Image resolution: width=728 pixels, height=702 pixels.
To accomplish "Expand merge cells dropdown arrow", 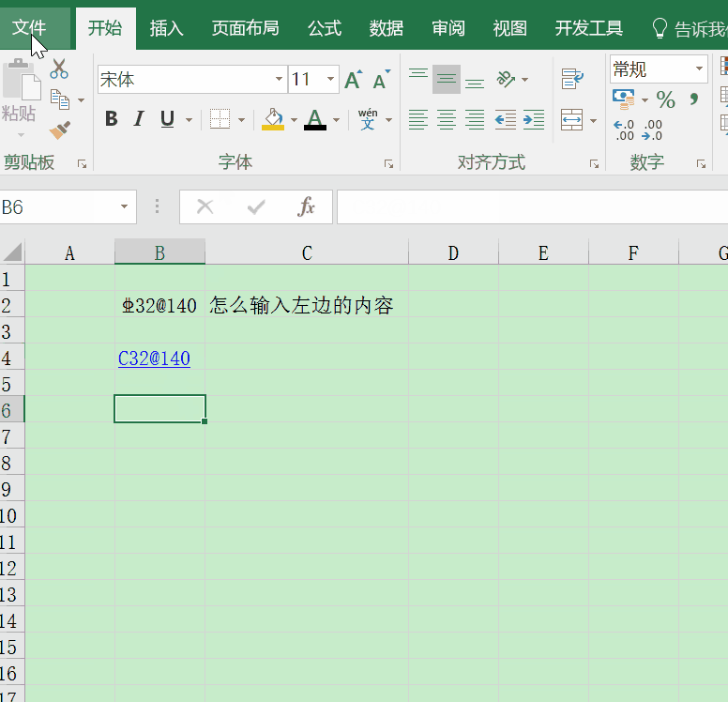I will 593,121.
